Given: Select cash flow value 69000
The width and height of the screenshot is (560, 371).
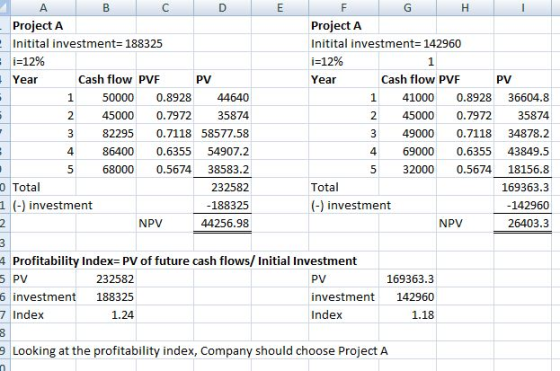Looking at the screenshot, I should coord(418,151).
